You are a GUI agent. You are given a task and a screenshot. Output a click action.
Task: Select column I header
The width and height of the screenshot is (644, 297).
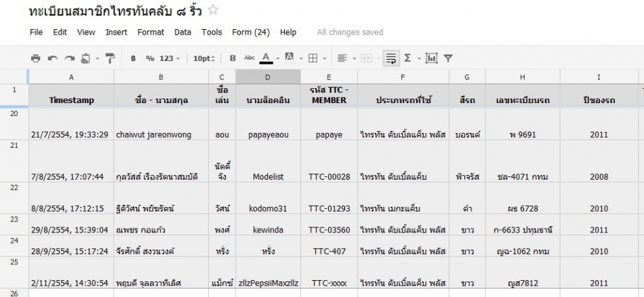pyautogui.click(x=599, y=77)
